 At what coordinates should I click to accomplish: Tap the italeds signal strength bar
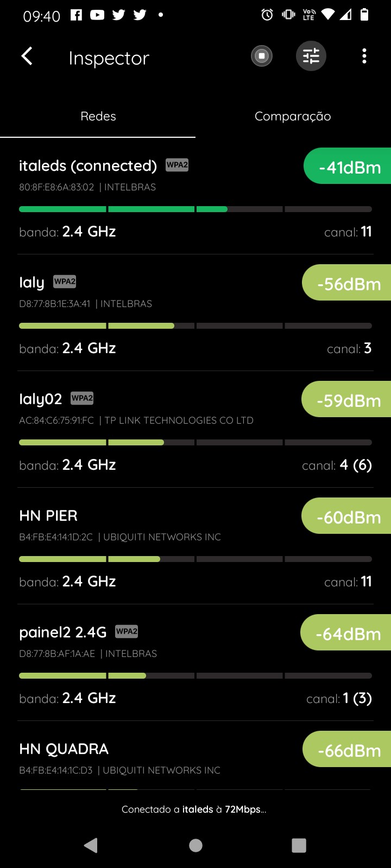[195, 209]
